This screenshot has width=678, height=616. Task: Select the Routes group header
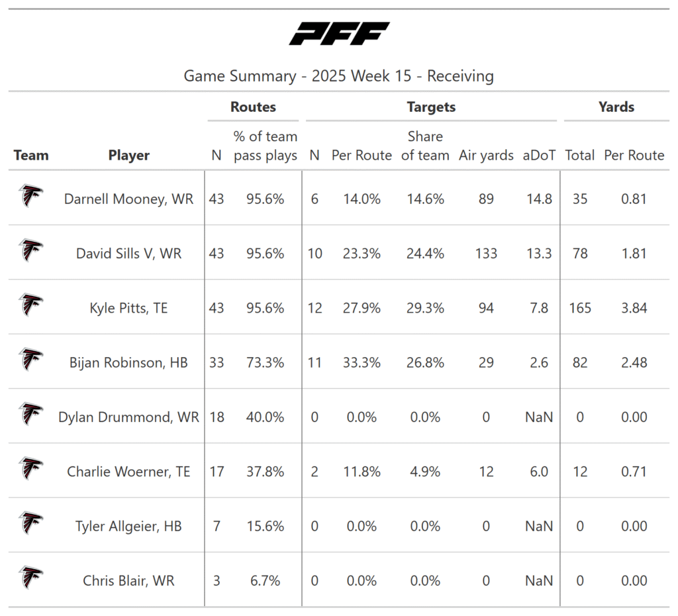(x=253, y=107)
